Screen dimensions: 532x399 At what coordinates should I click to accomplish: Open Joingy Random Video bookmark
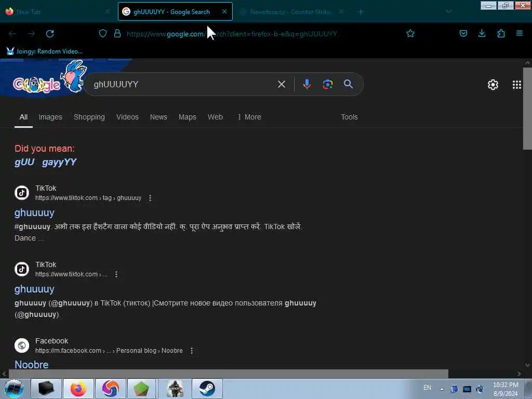pos(45,51)
